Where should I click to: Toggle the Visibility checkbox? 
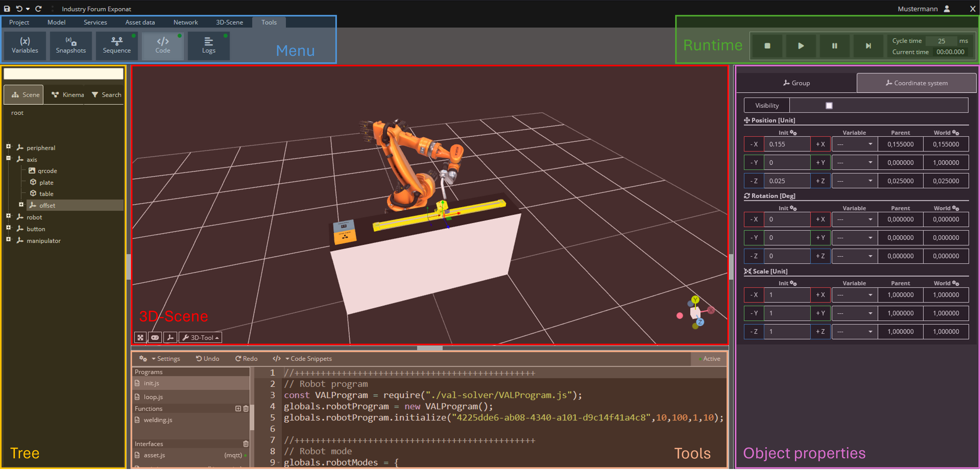point(829,106)
